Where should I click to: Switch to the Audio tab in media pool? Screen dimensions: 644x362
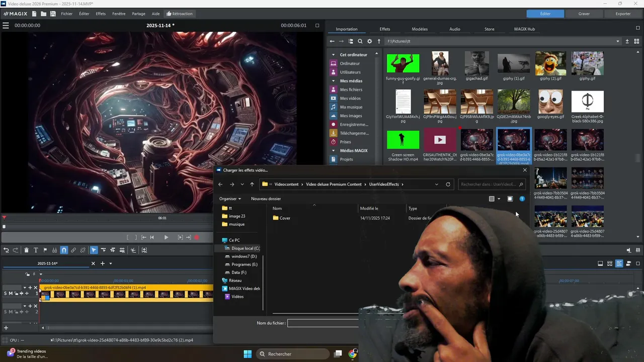coord(455,29)
